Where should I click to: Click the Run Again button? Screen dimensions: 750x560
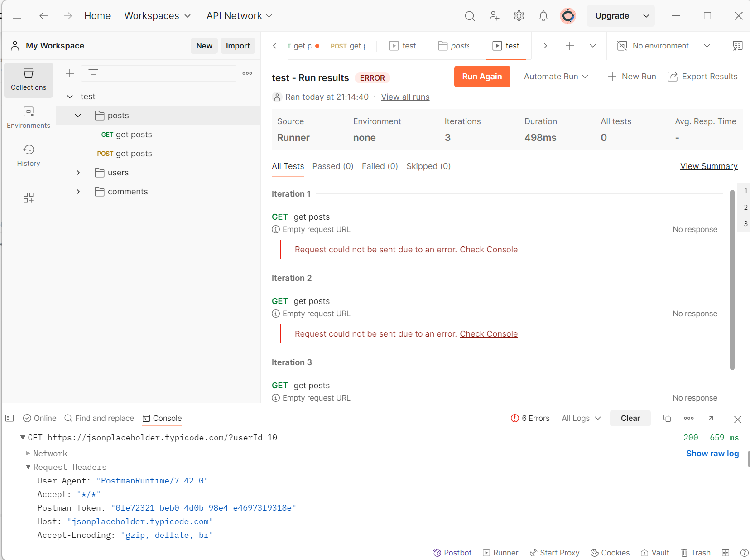[482, 77]
